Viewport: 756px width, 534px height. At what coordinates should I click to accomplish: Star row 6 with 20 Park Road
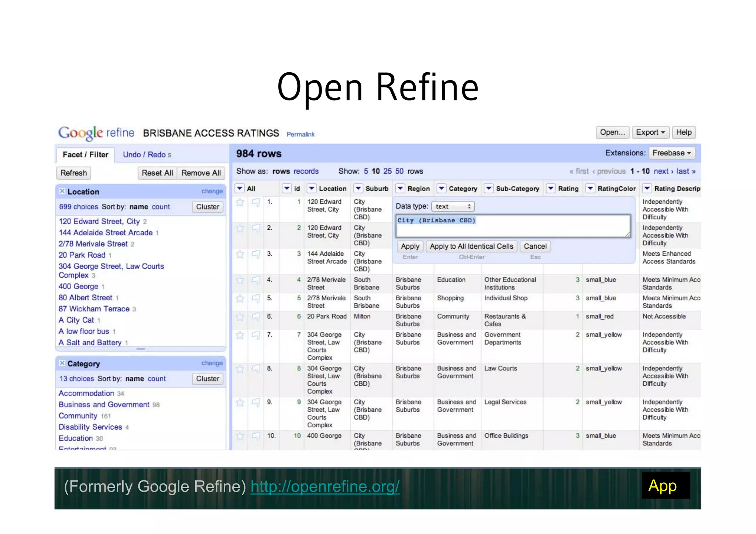tap(240, 317)
